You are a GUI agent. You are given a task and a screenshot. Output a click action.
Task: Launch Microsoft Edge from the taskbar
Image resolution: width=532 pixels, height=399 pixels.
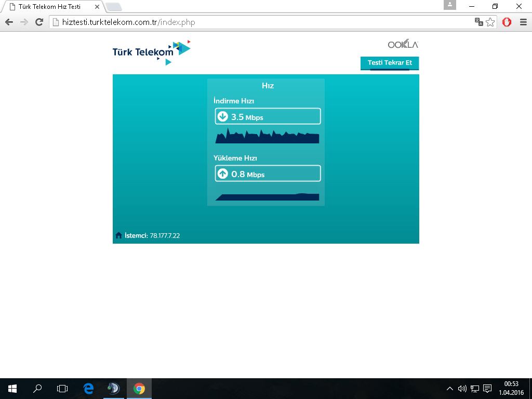(x=88, y=389)
